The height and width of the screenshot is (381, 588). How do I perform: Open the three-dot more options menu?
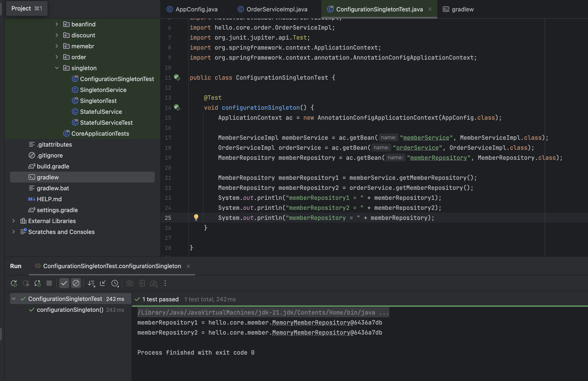point(165,283)
